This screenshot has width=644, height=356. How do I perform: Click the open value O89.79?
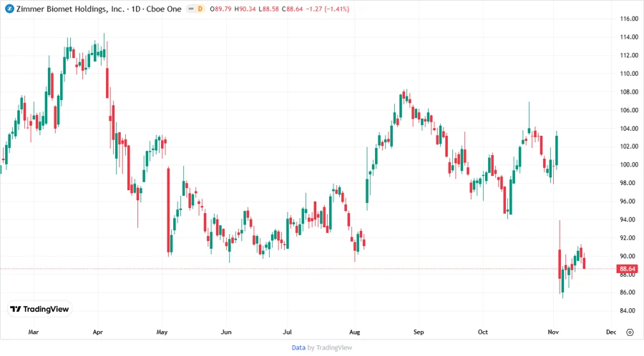pyautogui.click(x=221, y=9)
